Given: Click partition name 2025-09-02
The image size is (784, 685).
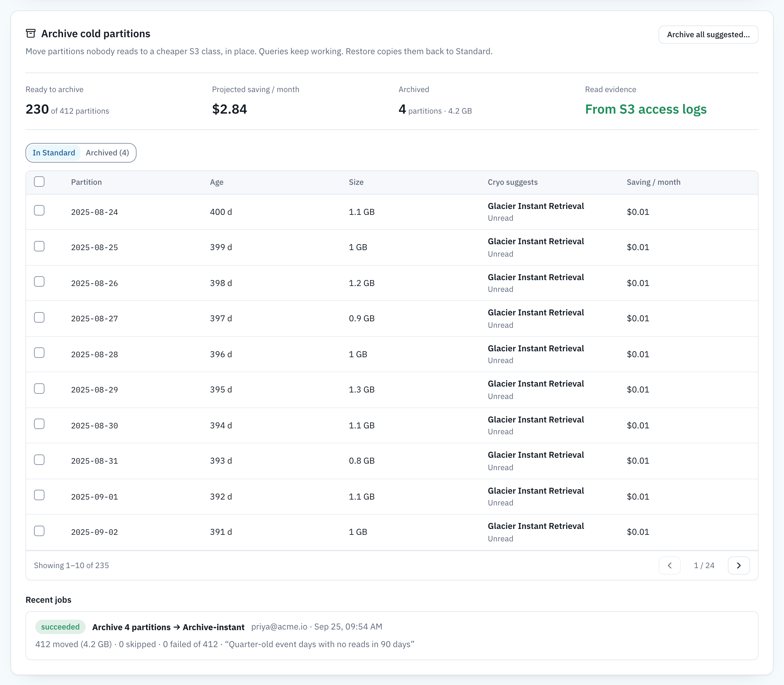Looking at the screenshot, I should coord(94,532).
